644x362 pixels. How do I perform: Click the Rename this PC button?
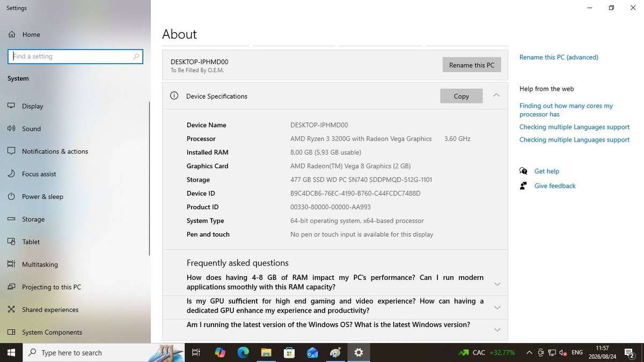pyautogui.click(x=472, y=65)
